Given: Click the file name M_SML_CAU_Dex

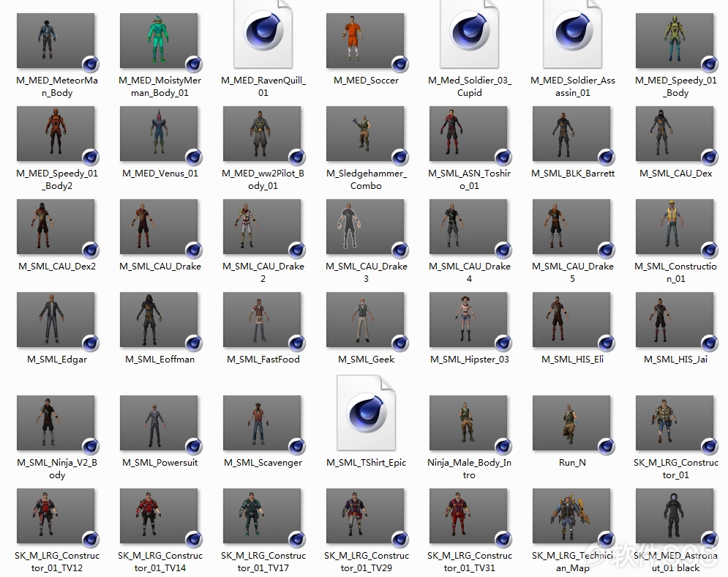Looking at the screenshot, I should [675, 174].
